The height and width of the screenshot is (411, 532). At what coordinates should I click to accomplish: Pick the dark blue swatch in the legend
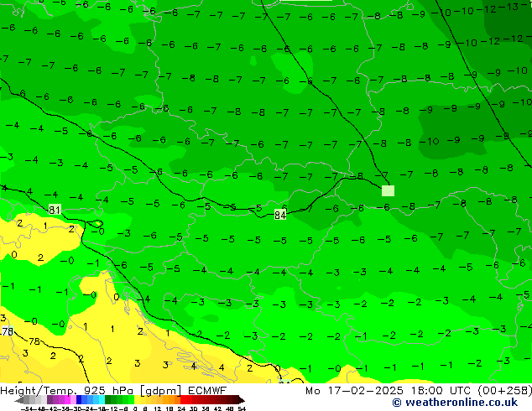point(79,400)
